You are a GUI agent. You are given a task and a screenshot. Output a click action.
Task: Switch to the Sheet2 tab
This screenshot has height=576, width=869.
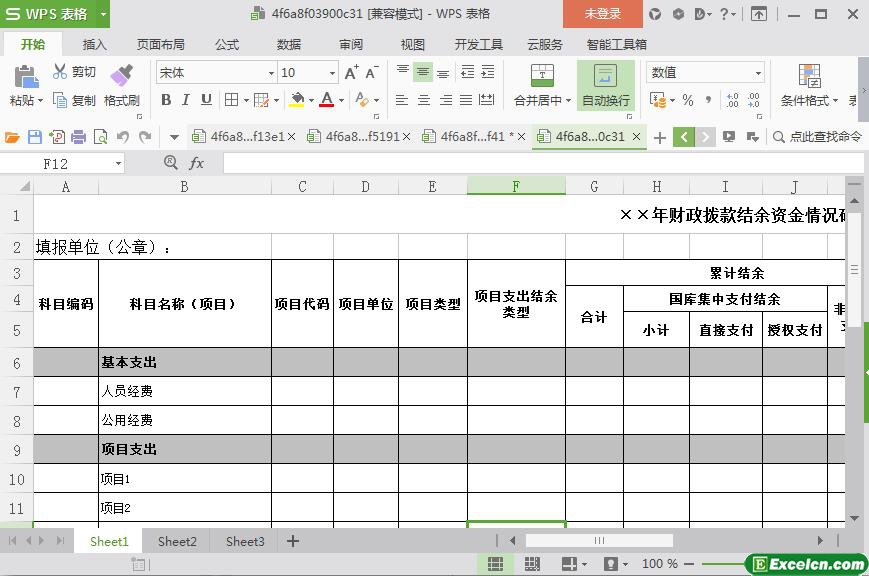[177, 541]
